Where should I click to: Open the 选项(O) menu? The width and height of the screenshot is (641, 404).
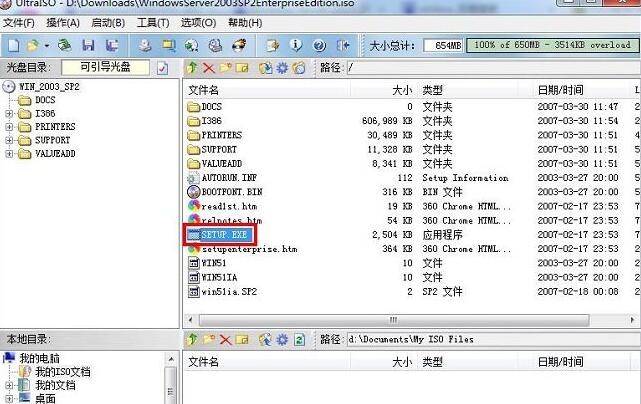198,22
